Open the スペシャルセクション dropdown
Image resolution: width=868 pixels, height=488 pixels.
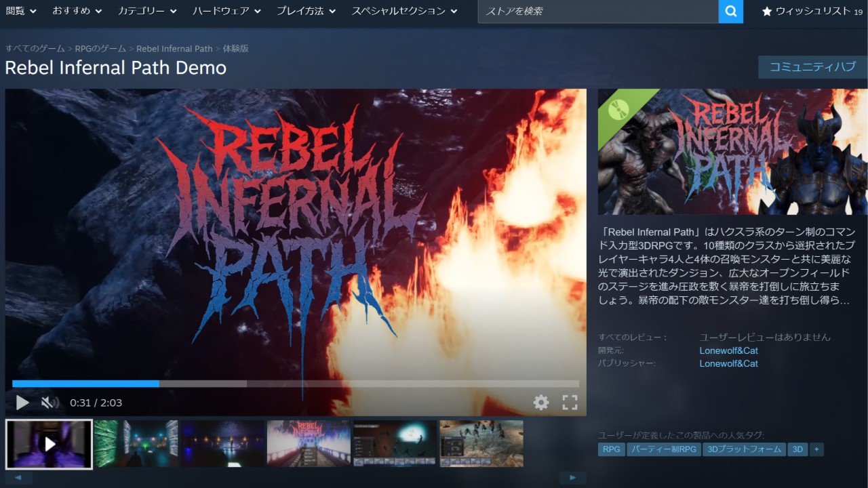pyautogui.click(x=399, y=11)
